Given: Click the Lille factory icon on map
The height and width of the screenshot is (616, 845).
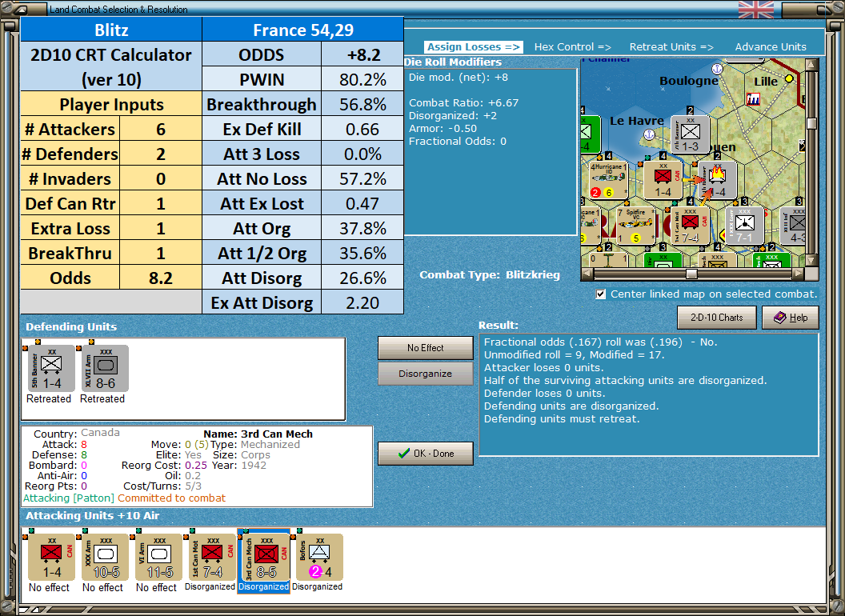Looking at the screenshot, I should point(753,98).
